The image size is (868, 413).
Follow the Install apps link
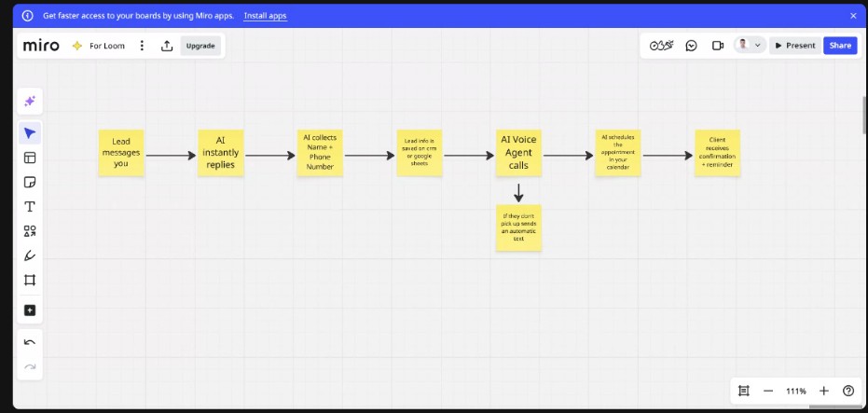265,16
